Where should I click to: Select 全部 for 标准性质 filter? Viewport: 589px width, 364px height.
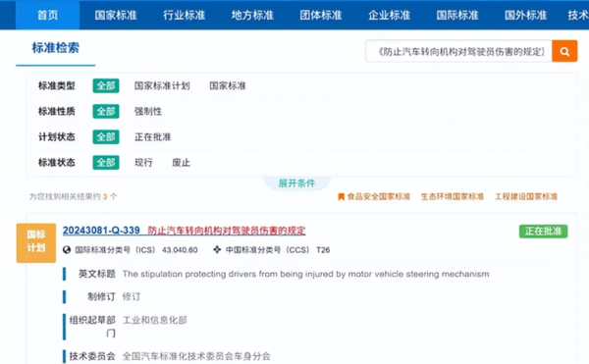point(106,111)
